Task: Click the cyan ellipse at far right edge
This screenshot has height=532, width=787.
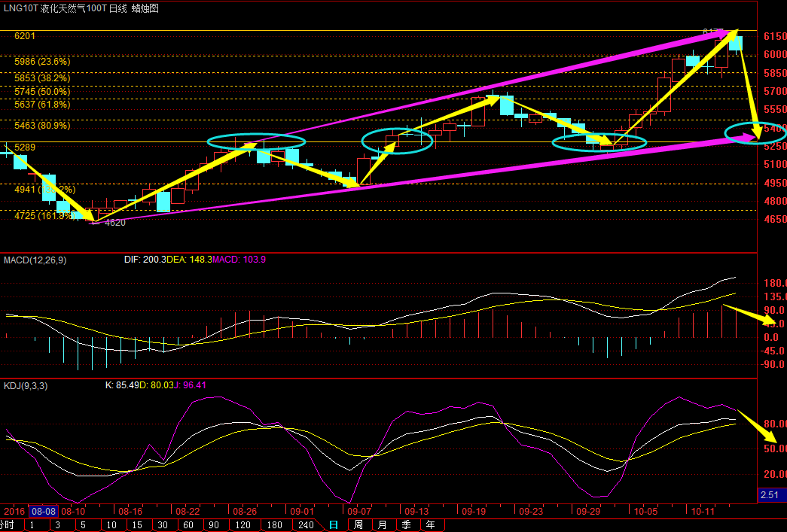Action: [x=755, y=134]
